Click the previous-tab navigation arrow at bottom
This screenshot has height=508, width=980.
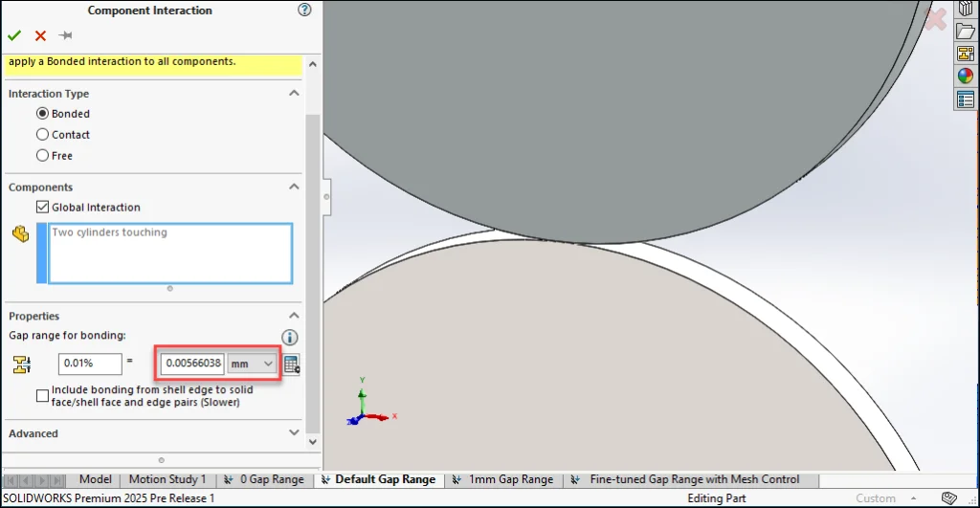pyautogui.click(x=26, y=480)
